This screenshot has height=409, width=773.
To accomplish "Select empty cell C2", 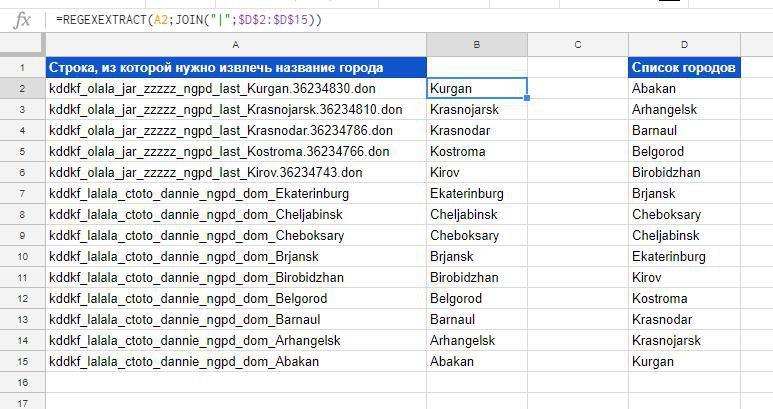I will coord(578,88).
